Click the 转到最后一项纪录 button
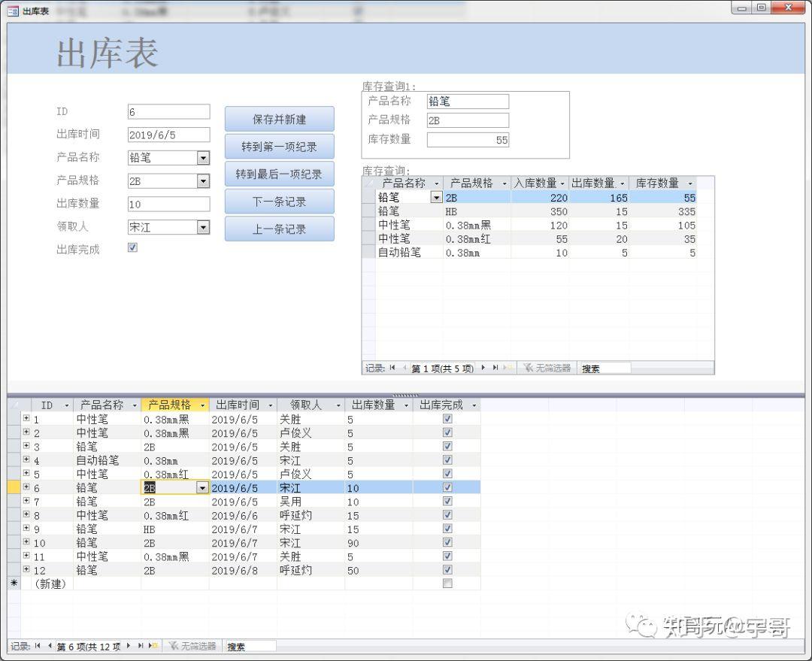 pyautogui.click(x=280, y=174)
